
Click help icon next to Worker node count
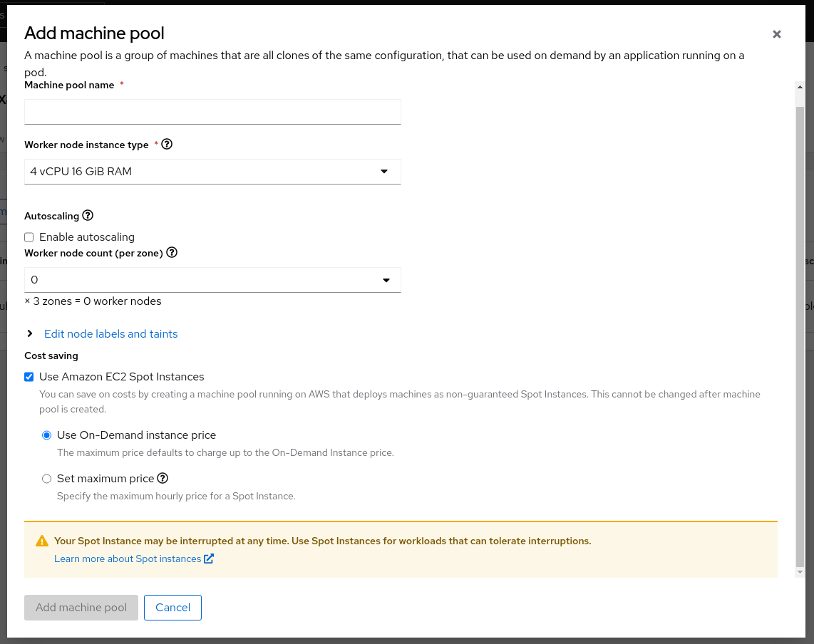coord(172,252)
